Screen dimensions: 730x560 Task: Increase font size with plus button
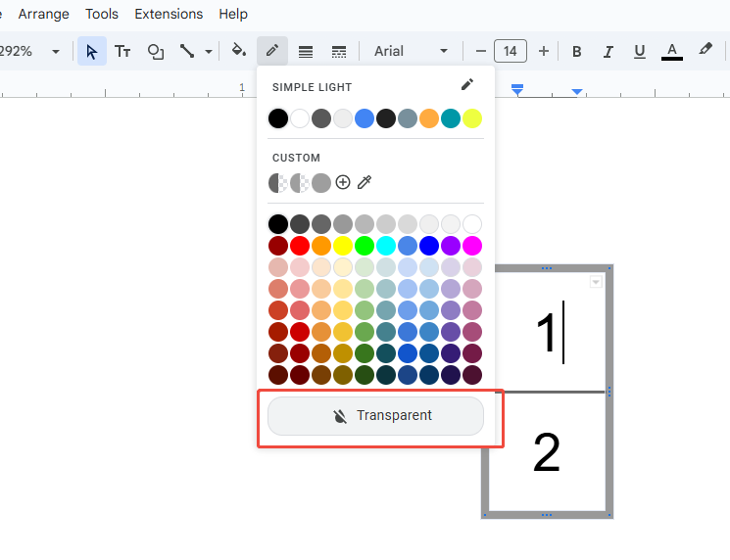(544, 51)
